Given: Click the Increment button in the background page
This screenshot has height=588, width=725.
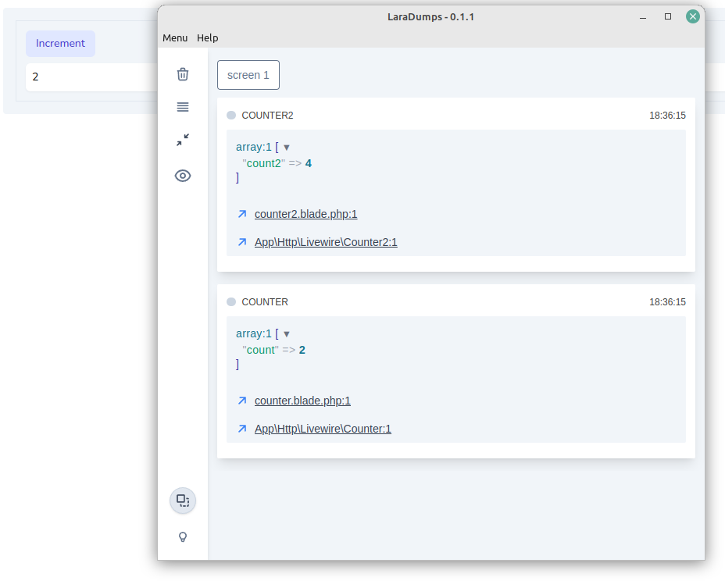Looking at the screenshot, I should click(x=61, y=44).
